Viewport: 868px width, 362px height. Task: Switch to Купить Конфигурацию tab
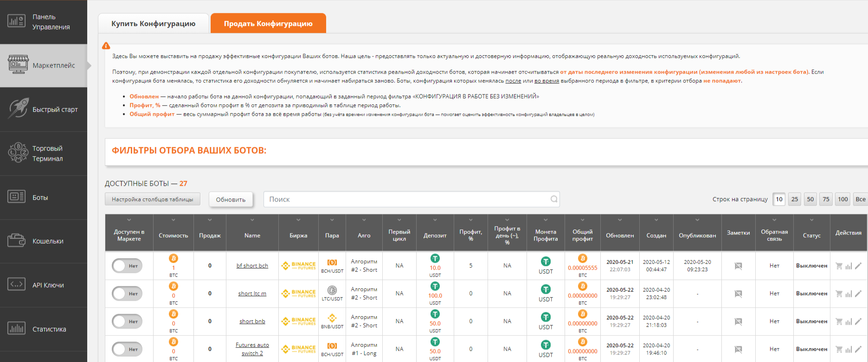pos(153,24)
